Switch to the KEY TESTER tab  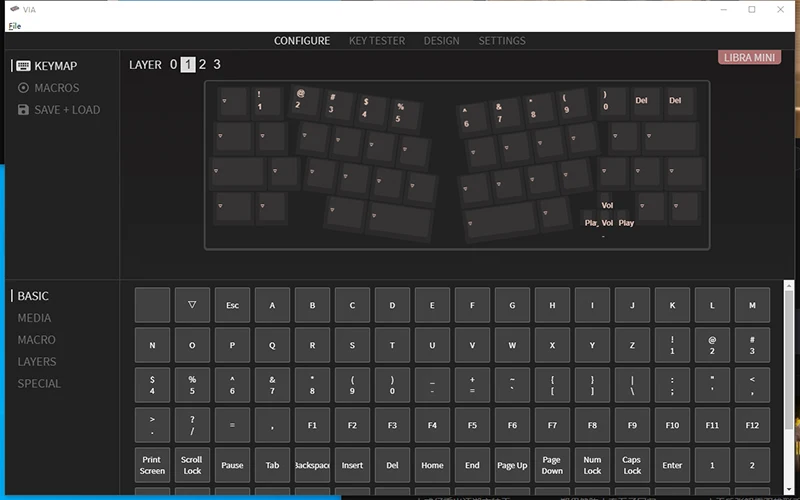coord(377,41)
